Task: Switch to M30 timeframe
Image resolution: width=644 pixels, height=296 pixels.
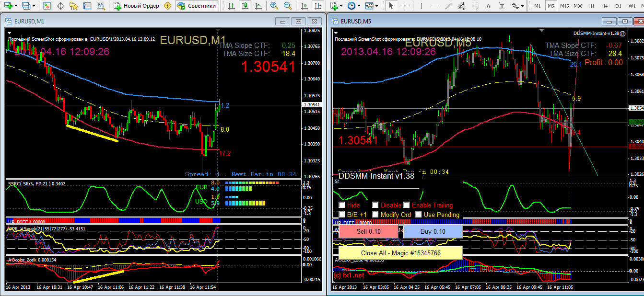Action: point(578,6)
